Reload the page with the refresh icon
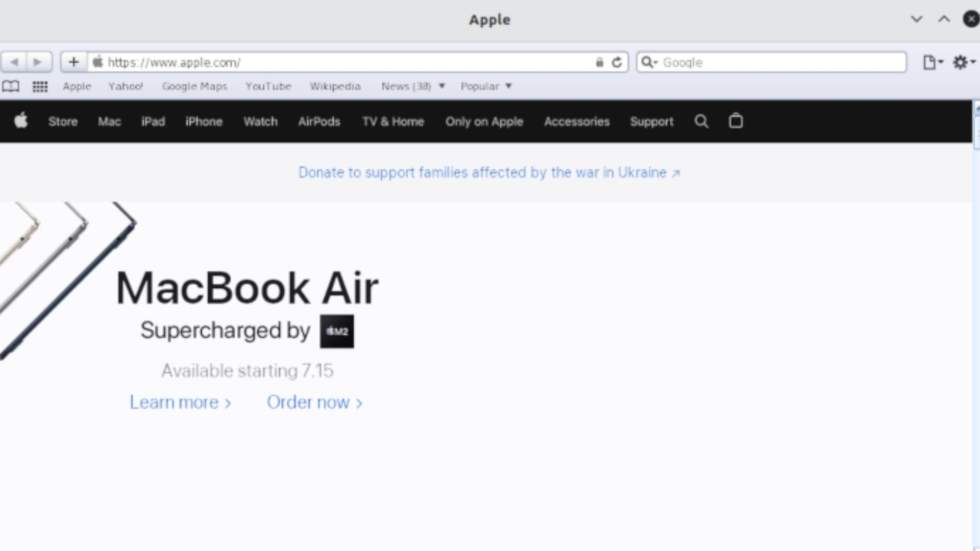The image size is (980, 551). click(617, 62)
